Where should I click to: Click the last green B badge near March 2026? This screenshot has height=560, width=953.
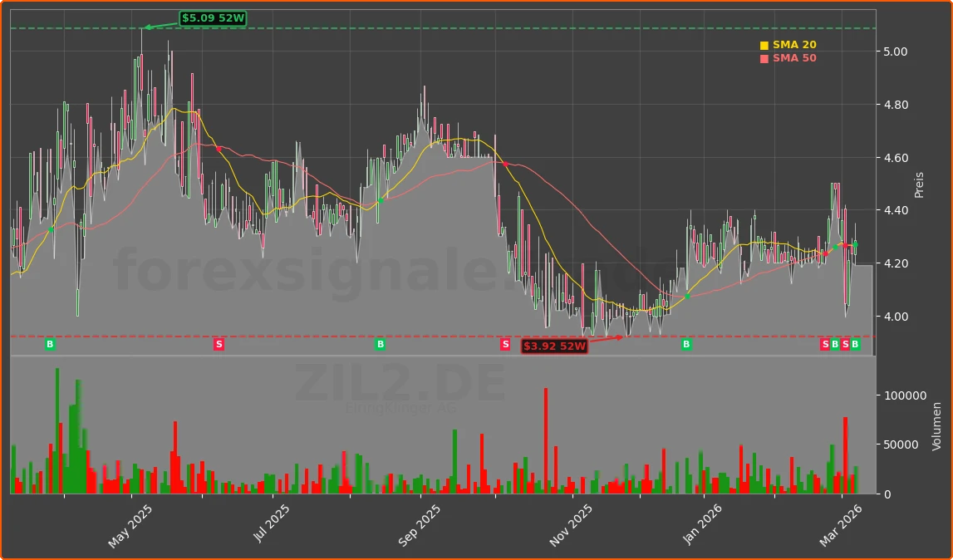[855, 343]
